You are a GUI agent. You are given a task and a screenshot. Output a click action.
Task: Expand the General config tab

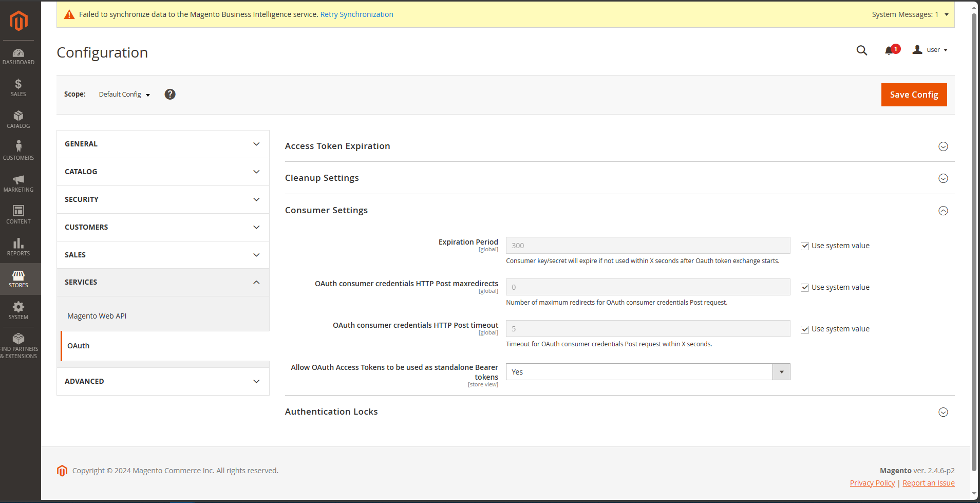[163, 144]
